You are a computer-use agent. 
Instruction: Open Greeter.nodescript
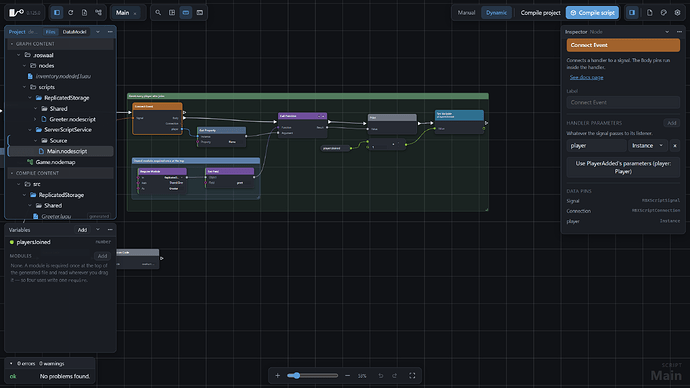pyautogui.click(x=72, y=119)
